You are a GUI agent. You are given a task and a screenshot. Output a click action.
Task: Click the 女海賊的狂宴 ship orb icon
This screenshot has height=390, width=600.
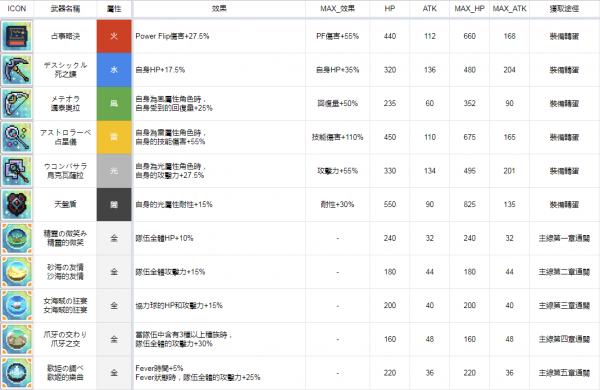tap(16, 305)
